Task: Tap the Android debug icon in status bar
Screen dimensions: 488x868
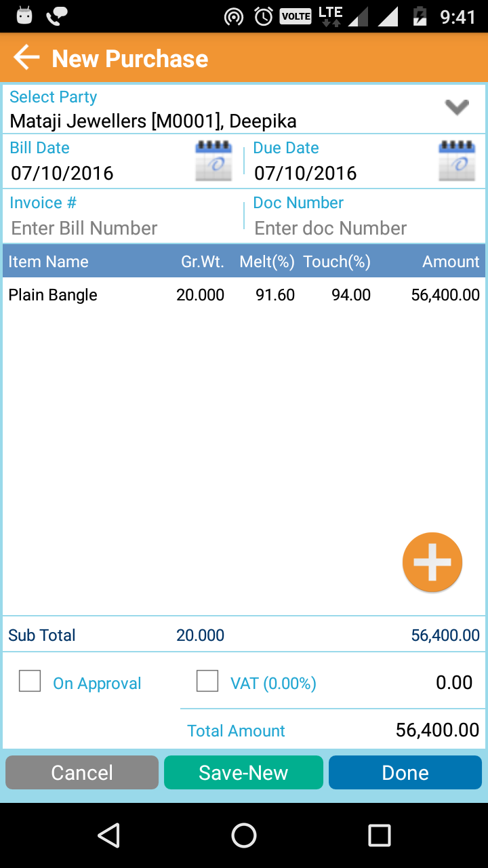Action: pos(24,16)
